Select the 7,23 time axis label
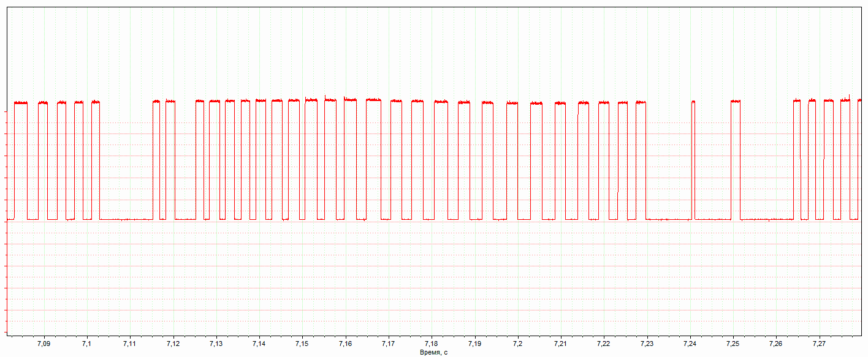The image size is (868, 357). [647, 345]
